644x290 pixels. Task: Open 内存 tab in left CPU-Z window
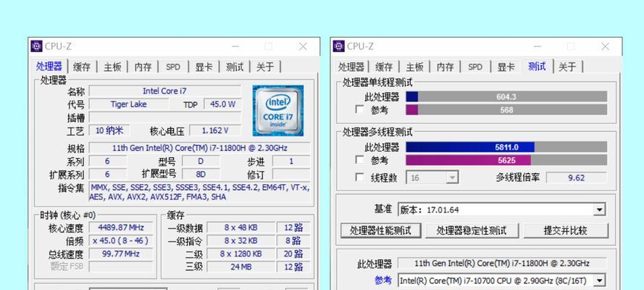(x=143, y=67)
